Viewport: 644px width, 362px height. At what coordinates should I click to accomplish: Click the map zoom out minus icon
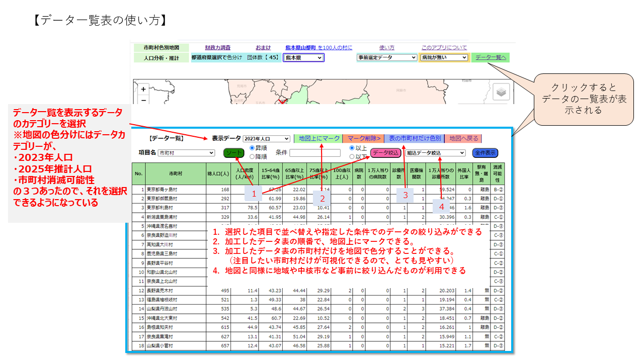(143, 100)
